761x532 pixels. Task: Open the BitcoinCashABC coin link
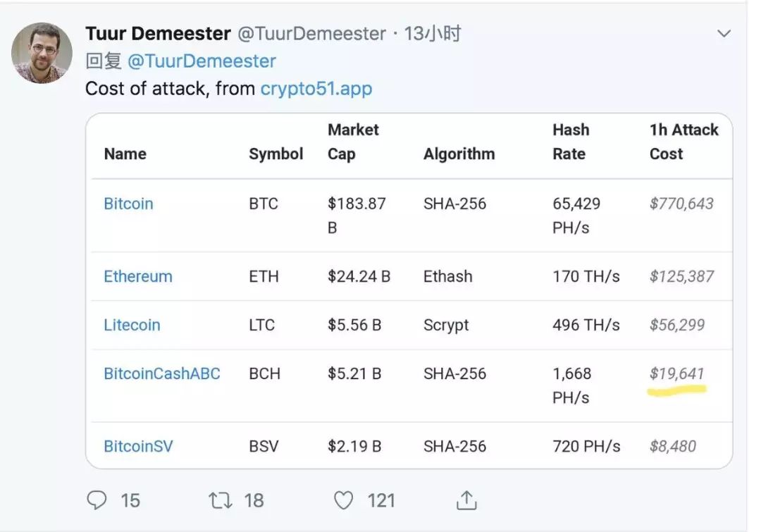(x=162, y=373)
